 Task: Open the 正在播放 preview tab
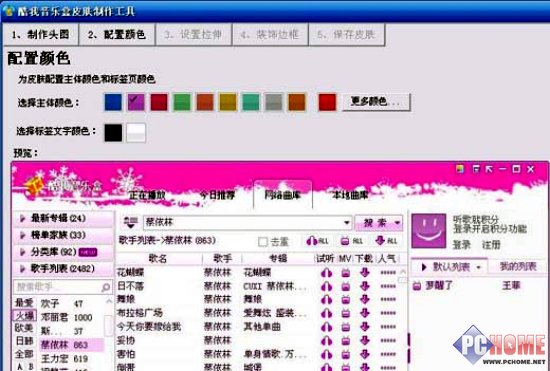pos(147,195)
